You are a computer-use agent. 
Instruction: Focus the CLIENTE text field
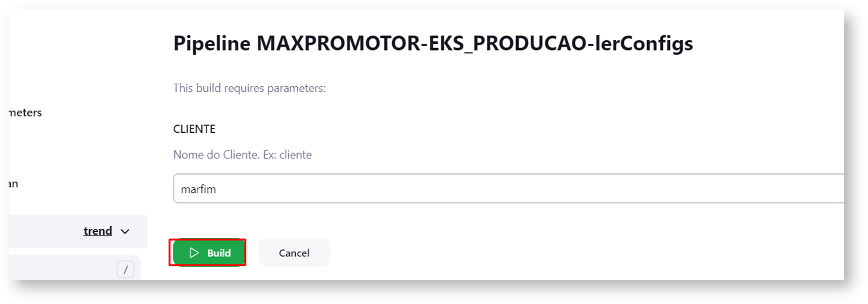click(x=506, y=189)
